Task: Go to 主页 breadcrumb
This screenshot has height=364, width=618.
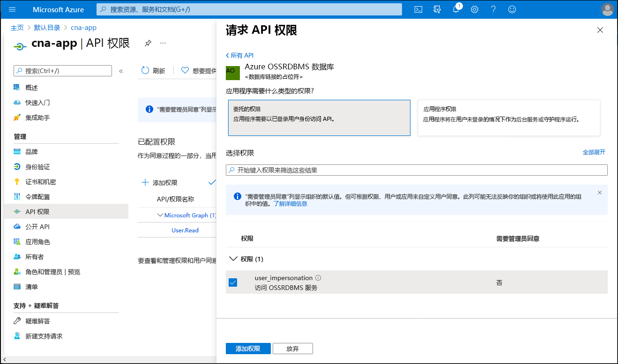Action: [x=17, y=28]
